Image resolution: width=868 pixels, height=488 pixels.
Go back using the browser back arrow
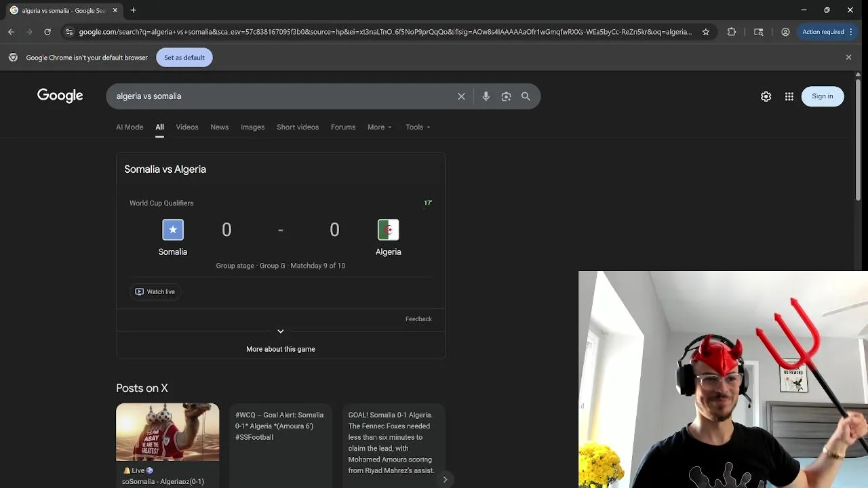11,32
